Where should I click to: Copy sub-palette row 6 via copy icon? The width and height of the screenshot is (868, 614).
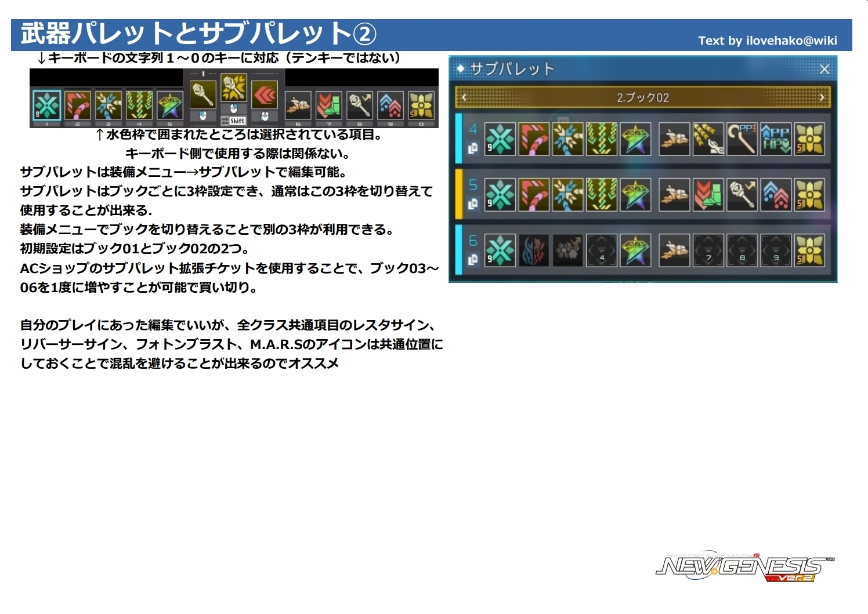pos(473,260)
